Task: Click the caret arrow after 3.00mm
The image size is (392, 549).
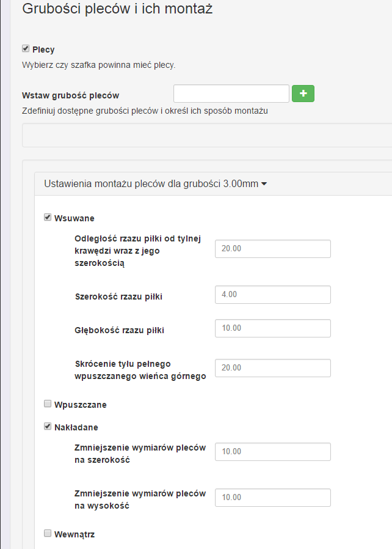Action: click(264, 183)
